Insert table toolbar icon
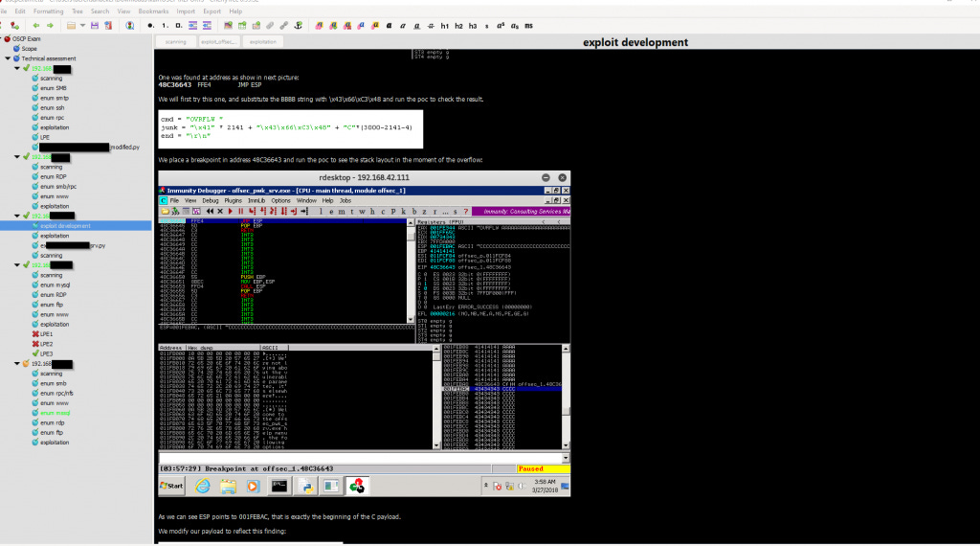Image resolution: width=980 pixels, height=546 pixels. (242, 26)
